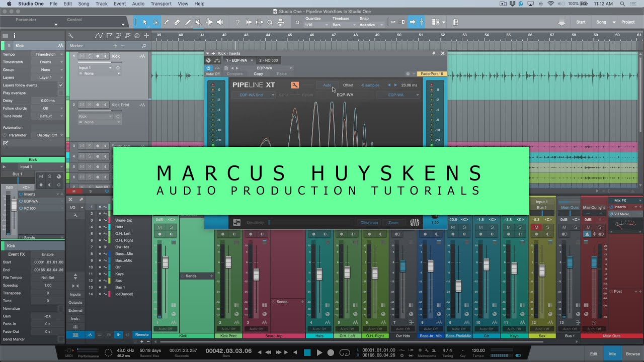Screen dimensions: 644x362
Task: Click Return to Zero transport button
Action: point(295,352)
